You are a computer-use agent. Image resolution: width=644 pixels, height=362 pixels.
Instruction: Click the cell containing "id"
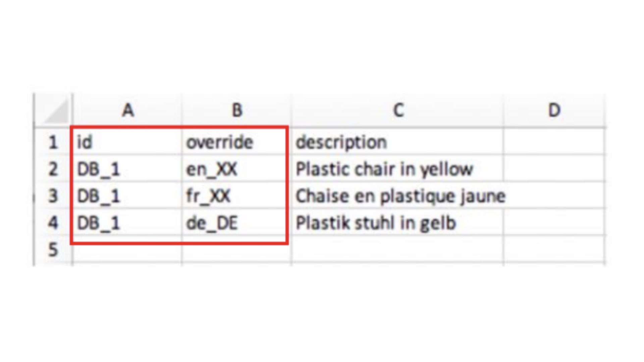coord(127,142)
